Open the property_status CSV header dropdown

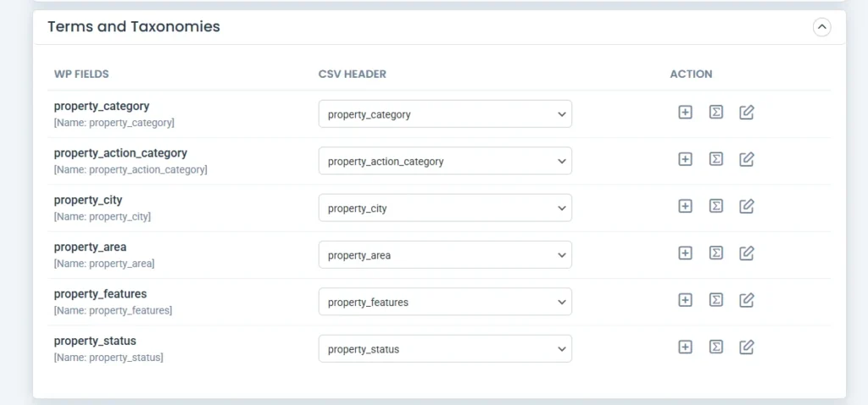(445, 349)
